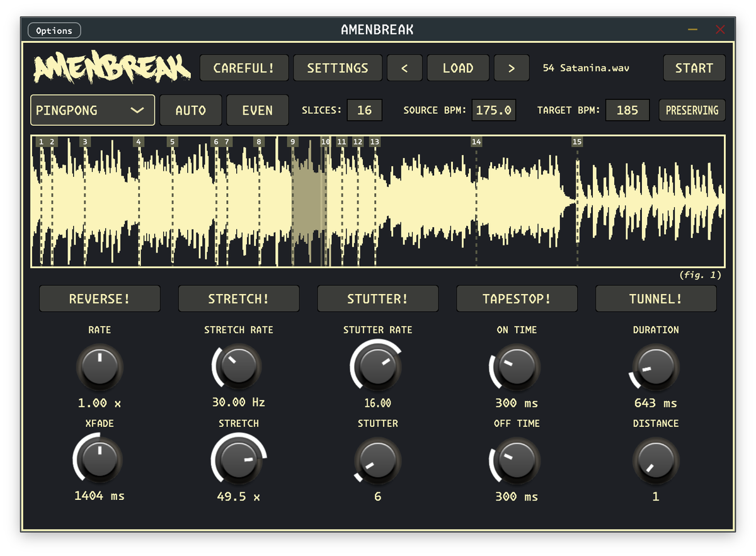Click the AUTO slicing button

coord(190,110)
